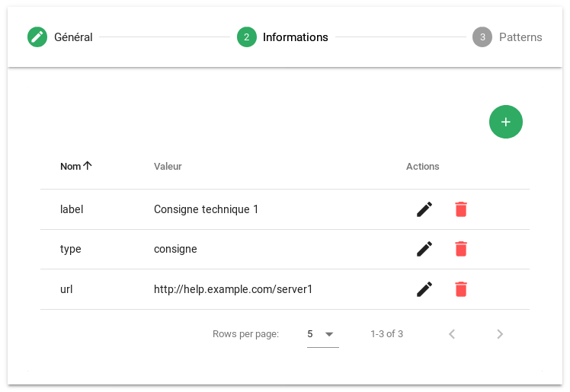570x392 pixels.
Task: Go to the next table page
Action: click(500, 334)
